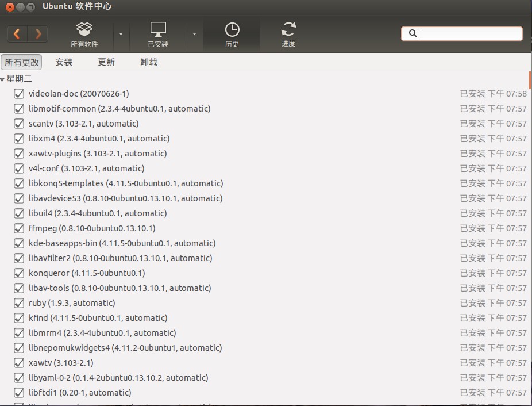532x406 pixels.
Task: Toggle the checkbox for videolan-doc
Action: click(19, 94)
